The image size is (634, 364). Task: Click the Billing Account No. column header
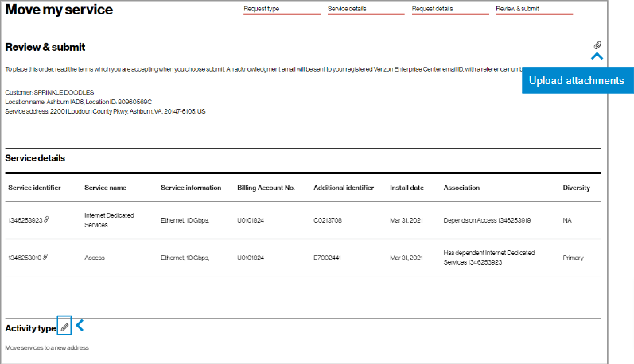coord(266,188)
